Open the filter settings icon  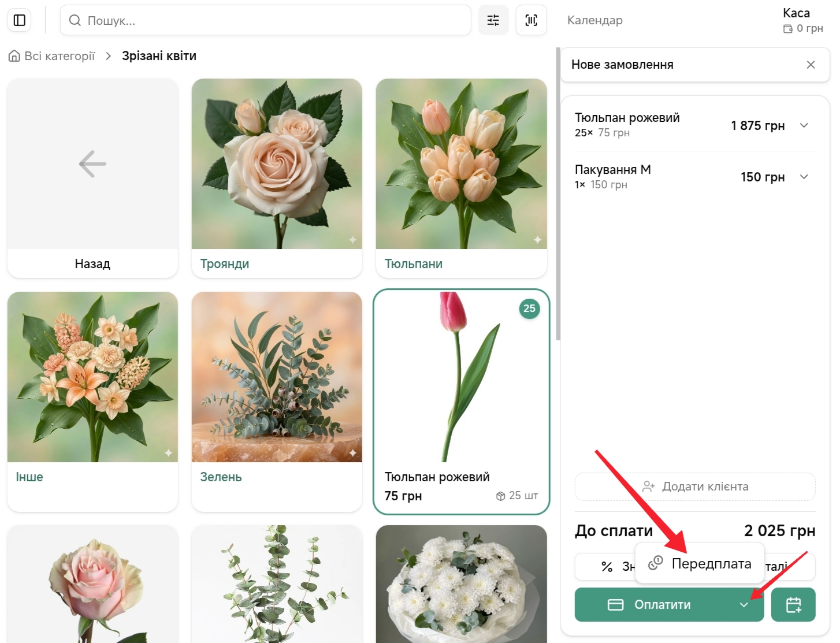493,20
